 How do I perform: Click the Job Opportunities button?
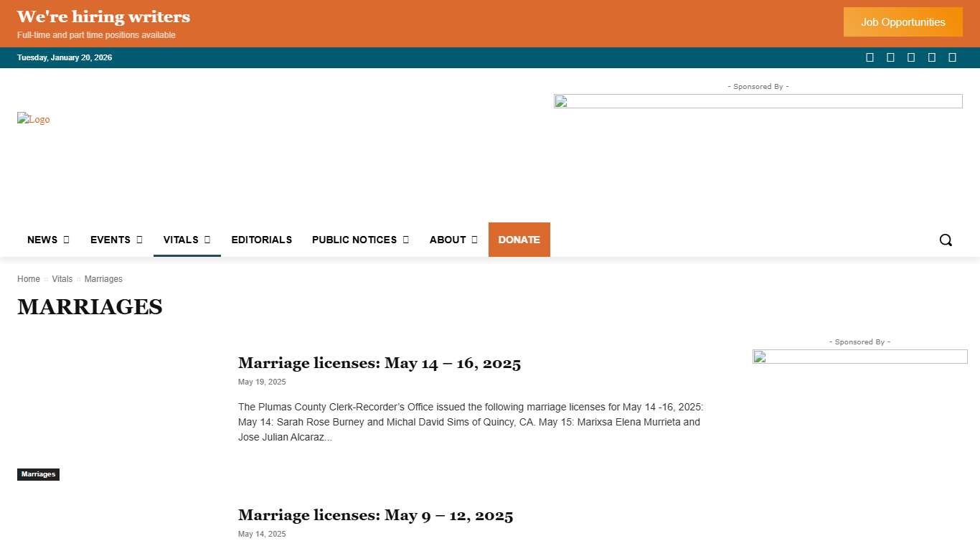tap(903, 22)
